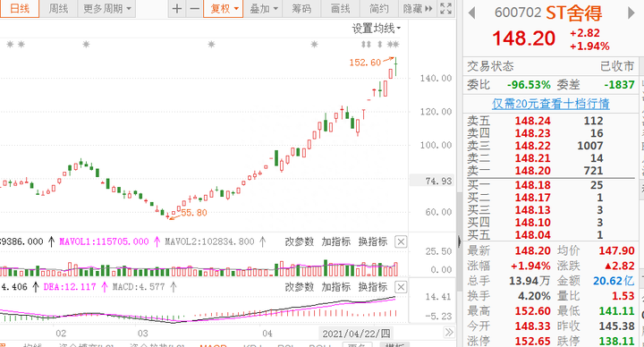Select the 卖一 148.20 order row

pyautogui.click(x=550, y=171)
